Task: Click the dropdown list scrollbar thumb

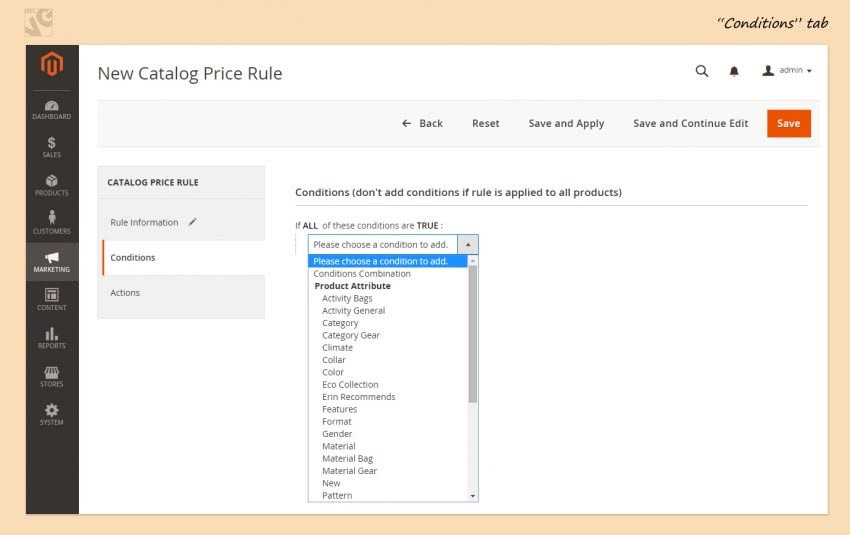Action: point(473,334)
